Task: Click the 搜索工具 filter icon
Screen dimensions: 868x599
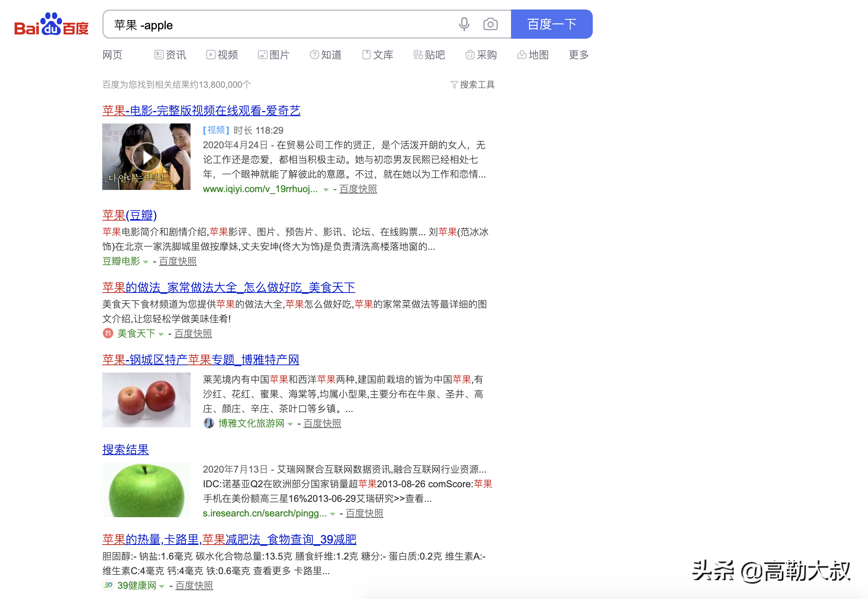Action: (x=454, y=85)
